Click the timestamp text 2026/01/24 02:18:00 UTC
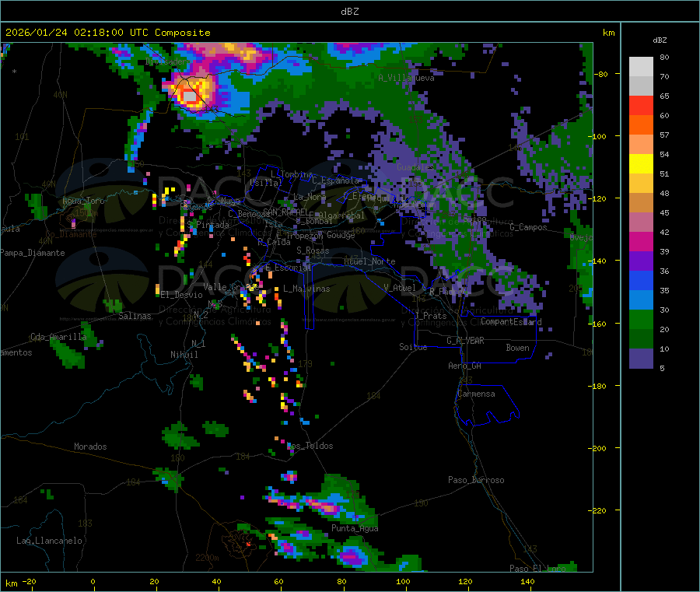 79,33
